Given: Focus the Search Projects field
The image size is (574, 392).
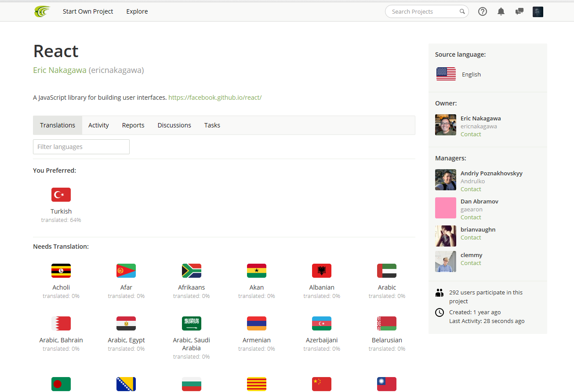Looking at the screenshot, I should pyautogui.click(x=427, y=12).
